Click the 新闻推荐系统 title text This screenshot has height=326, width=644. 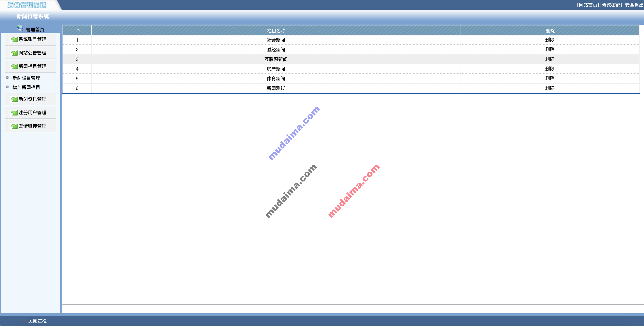point(33,16)
